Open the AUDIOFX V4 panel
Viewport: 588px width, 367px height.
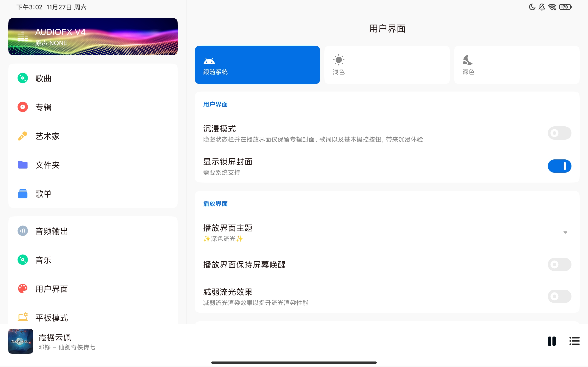pos(93,36)
